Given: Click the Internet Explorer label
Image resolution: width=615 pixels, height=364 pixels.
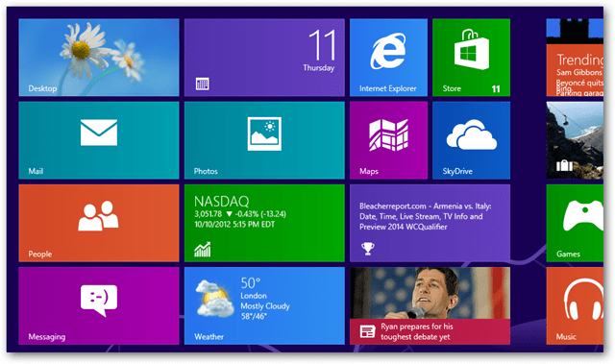Looking at the screenshot, I should click(387, 88).
